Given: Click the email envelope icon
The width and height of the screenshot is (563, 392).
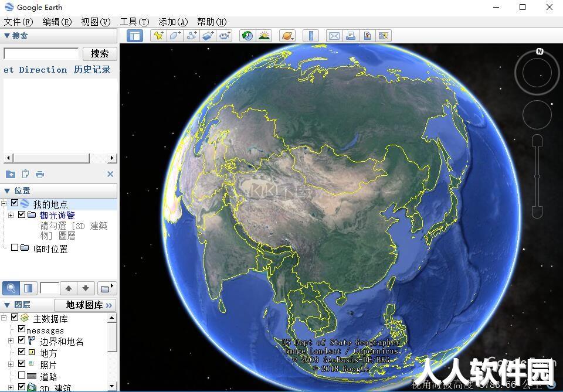Looking at the screenshot, I should (334, 36).
